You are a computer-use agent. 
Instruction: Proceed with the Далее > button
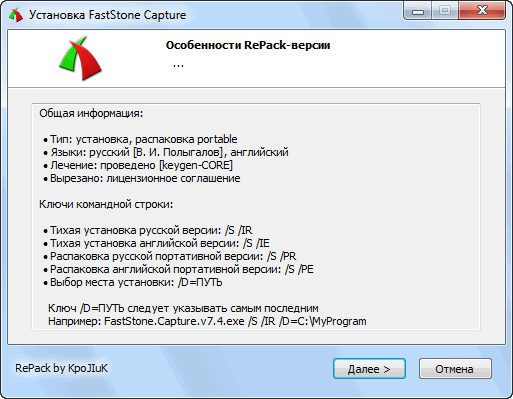[x=369, y=369]
